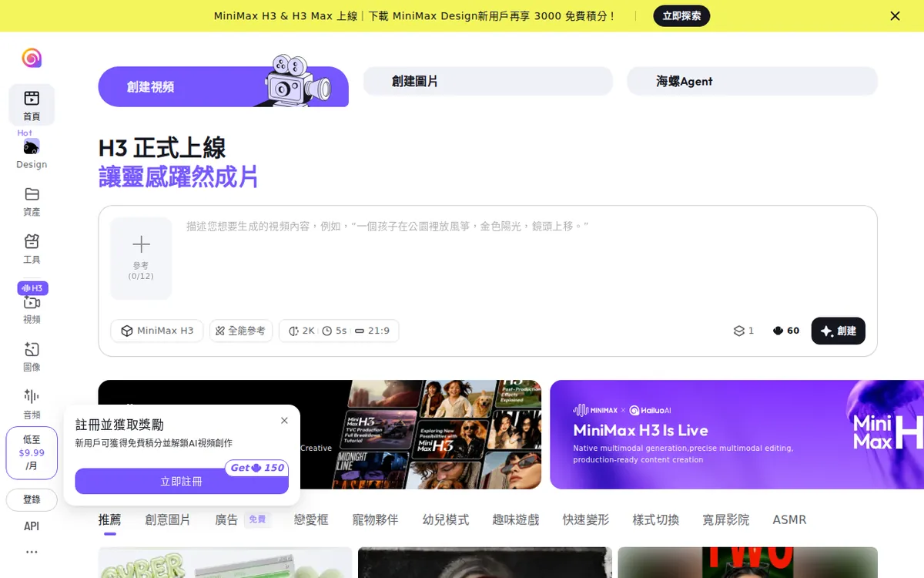The height and width of the screenshot is (578, 924).
Task: Click the 立即註冊 button
Action: pos(182,481)
